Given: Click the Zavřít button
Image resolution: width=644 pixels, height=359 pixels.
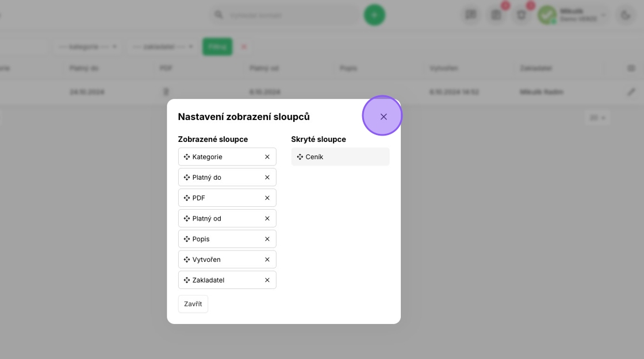Looking at the screenshot, I should pyautogui.click(x=193, y=304).
